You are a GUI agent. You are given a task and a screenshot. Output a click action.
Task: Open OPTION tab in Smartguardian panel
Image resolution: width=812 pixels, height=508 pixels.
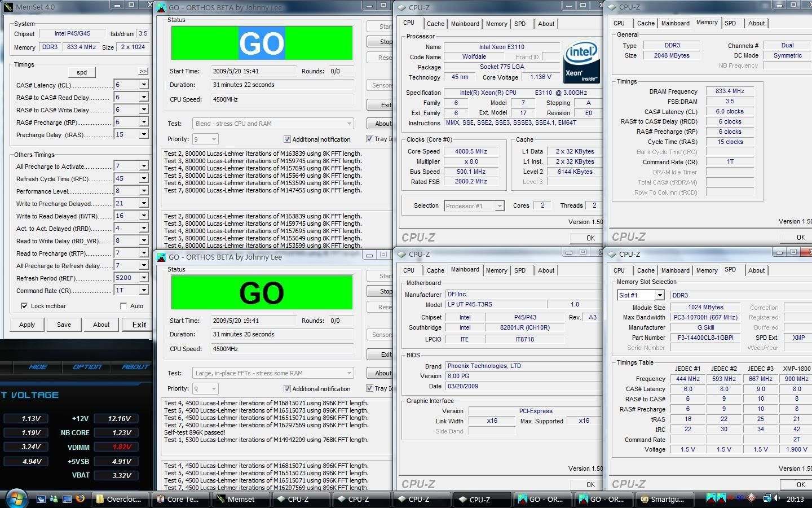[x=87, y=367]
